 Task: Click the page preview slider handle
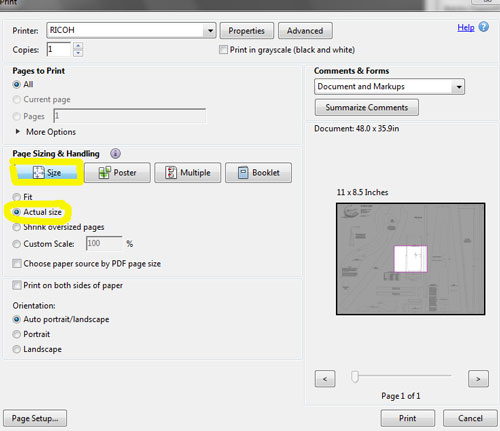click(355, 377)
